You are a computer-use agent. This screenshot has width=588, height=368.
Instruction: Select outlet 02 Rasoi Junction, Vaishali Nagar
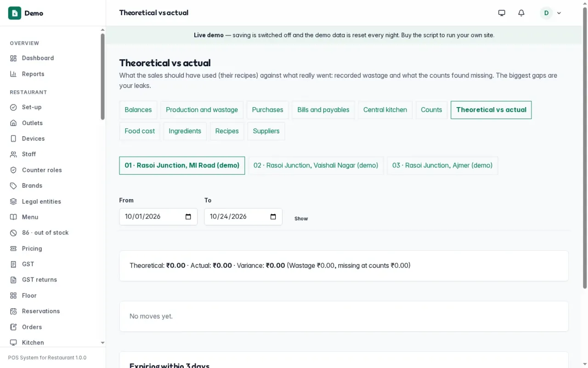[316, 166]
